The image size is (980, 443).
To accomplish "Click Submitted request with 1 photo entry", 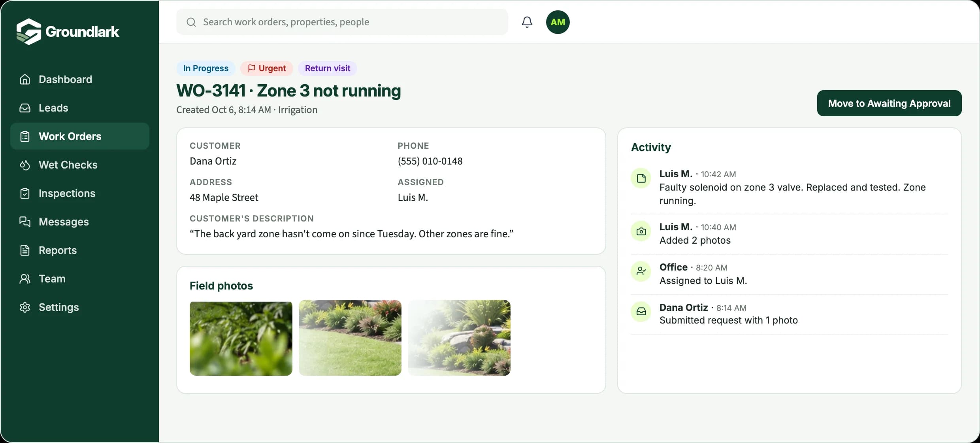I will (728, 320).
